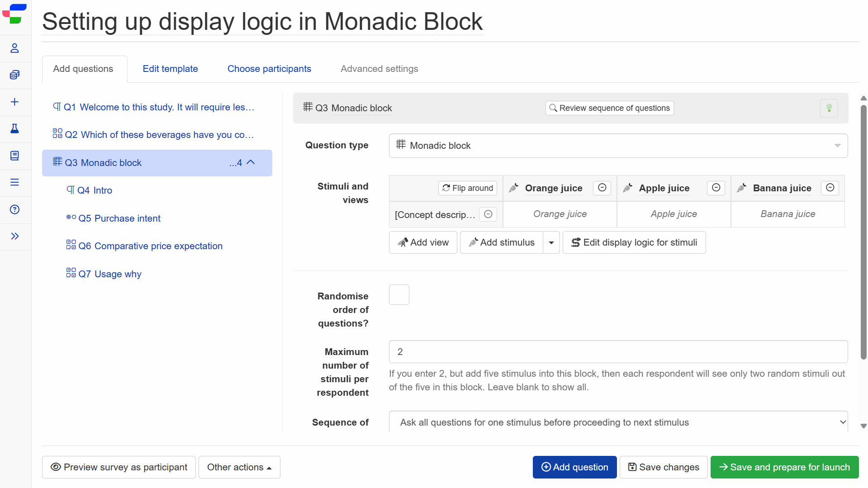Click the lightbulb hint icon
Image resolution: width=868 pixels, height=488 pixels.
click(x=829, y=108)
